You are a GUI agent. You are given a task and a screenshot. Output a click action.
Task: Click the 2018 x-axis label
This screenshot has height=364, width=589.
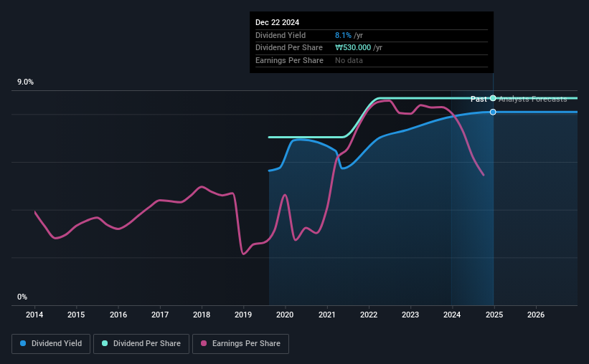click(202, 315)
